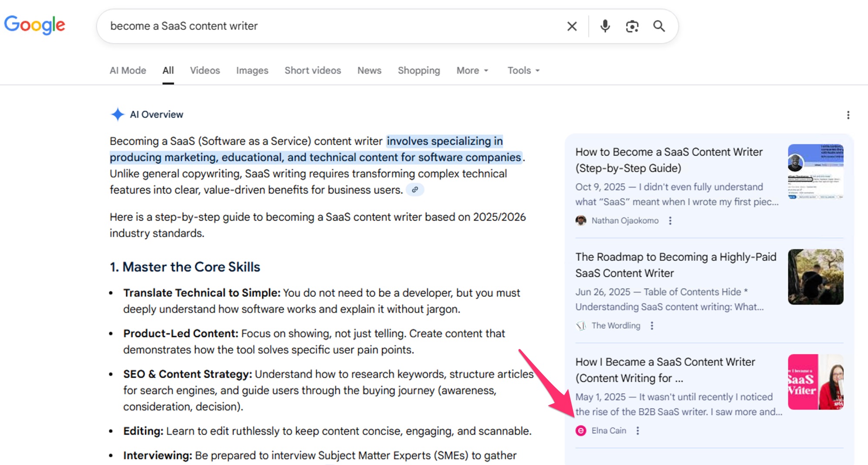The width and height of the screenshot is (868, 465).
Task: Open more options for The Wordling result
Action: [x=652, y=326]
